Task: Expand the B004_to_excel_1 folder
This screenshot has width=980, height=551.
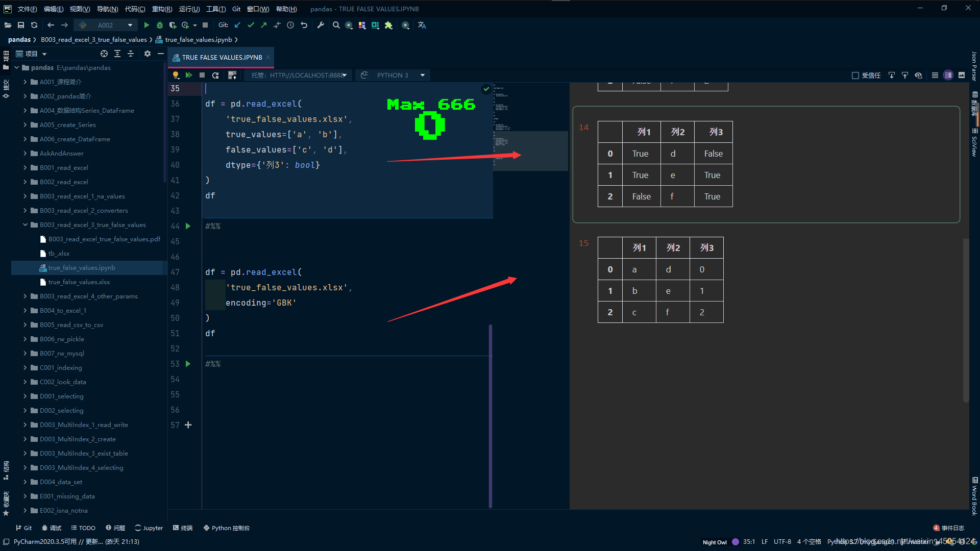Action: (25, 310)
